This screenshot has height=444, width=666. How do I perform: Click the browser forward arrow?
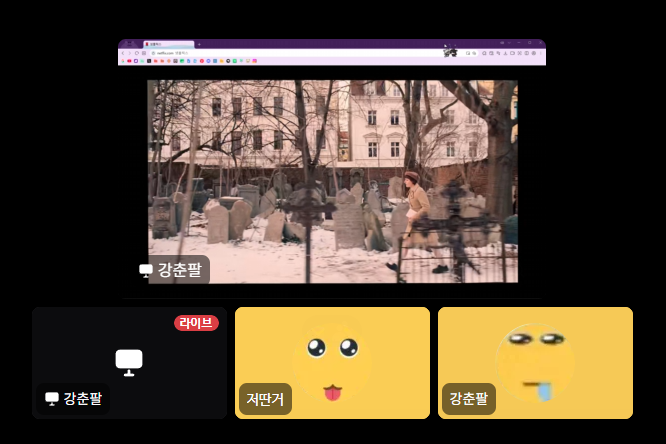(x=130, y=53)
